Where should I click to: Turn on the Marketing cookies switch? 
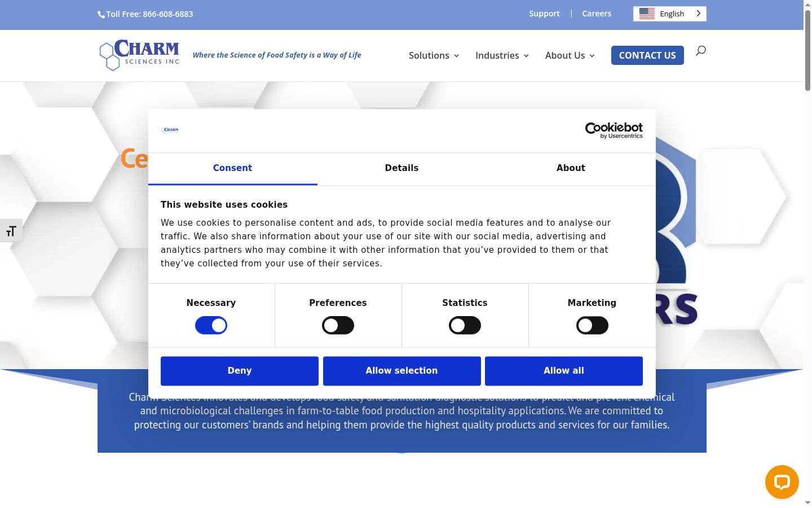[592, 325]
